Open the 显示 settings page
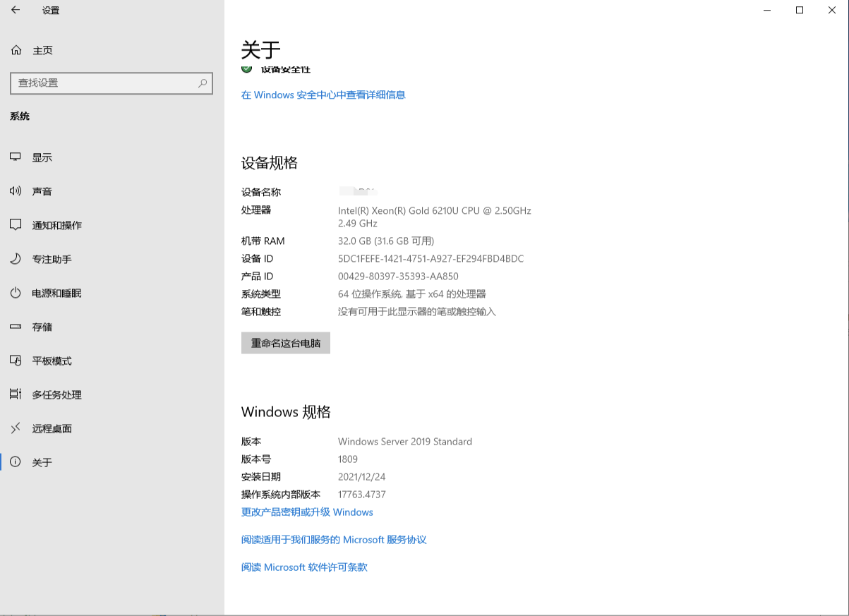This screenshot has height=616, width=849. click(112, 157)
